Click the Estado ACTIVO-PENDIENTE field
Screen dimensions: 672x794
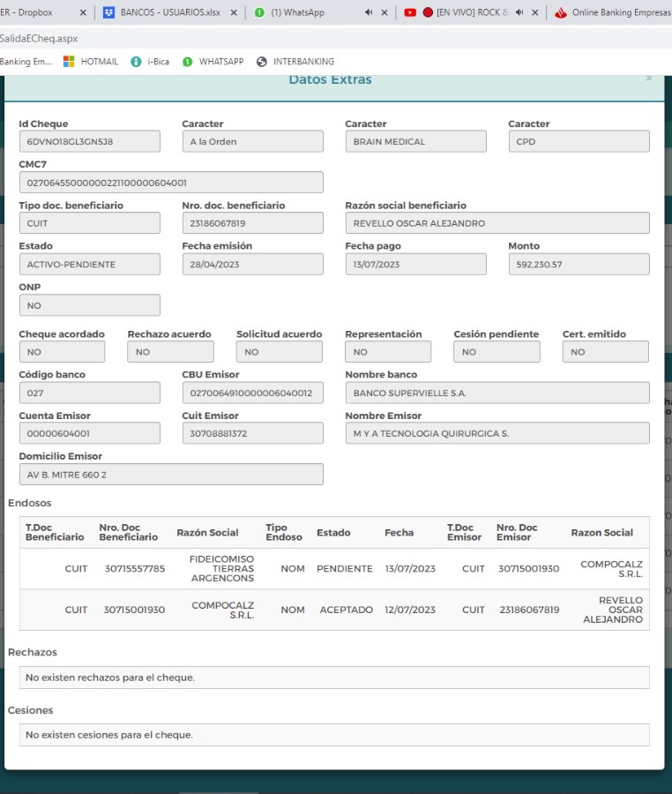[90, 264]
